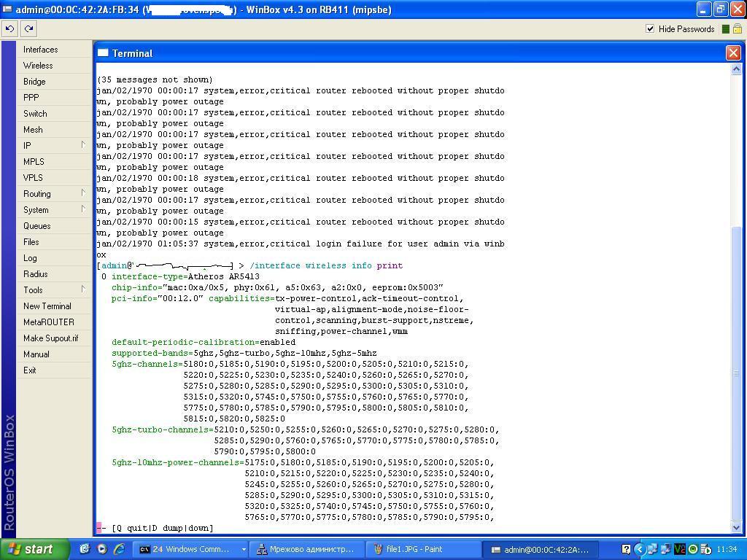Viewport: 747px width, 560px height.
Task: Click the Terminal window title-bar icon
Action: point(102,52)
